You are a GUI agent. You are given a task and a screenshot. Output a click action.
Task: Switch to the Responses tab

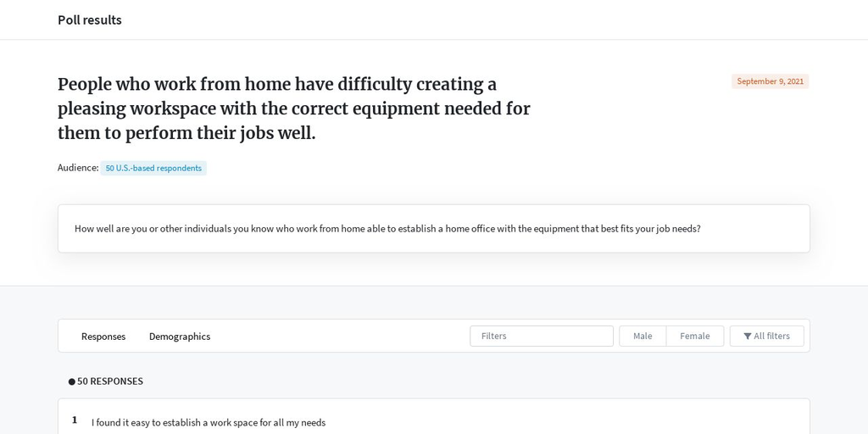coord(103,336)
